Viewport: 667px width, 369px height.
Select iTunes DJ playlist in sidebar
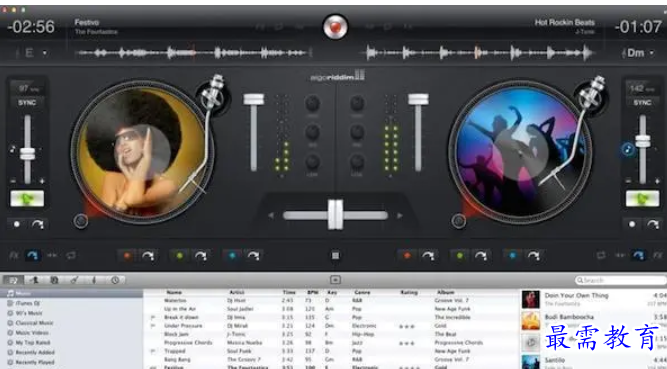point(28,303)
